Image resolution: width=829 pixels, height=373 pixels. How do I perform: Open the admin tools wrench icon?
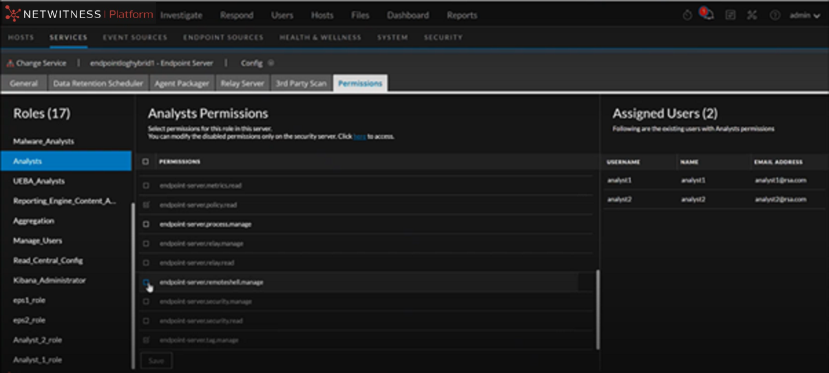[x=752, y=15]
